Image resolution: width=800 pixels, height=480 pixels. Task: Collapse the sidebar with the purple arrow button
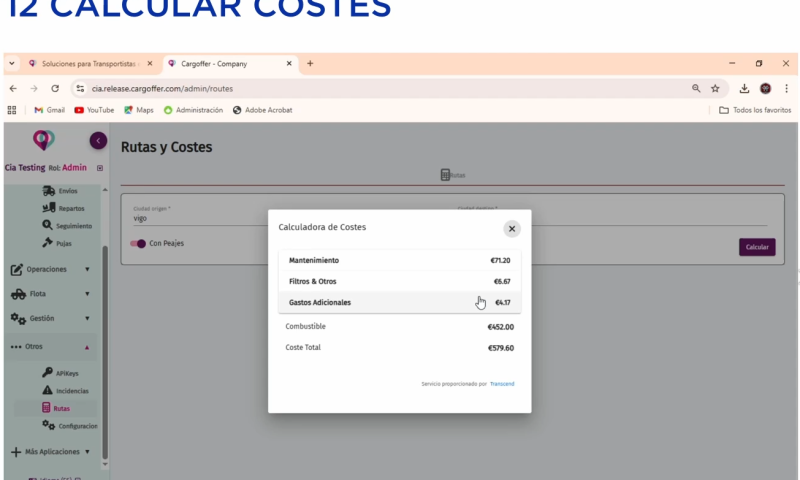click(x=98, y=141)
